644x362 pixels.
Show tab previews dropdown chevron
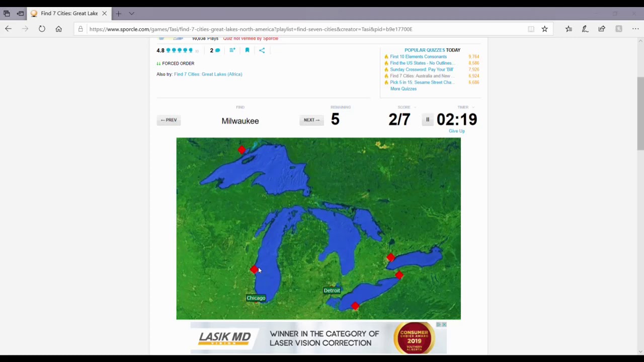click(131, 14)
